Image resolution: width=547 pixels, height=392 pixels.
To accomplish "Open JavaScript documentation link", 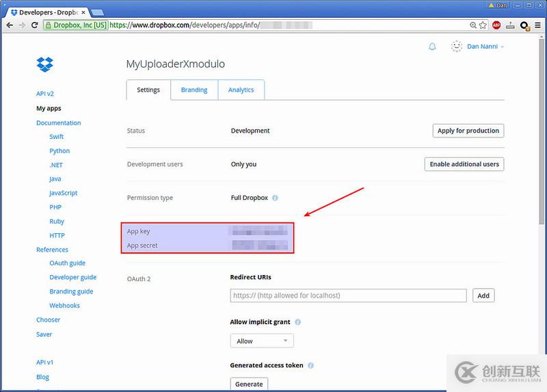I will pyautogui.click(x=63, y=193).
